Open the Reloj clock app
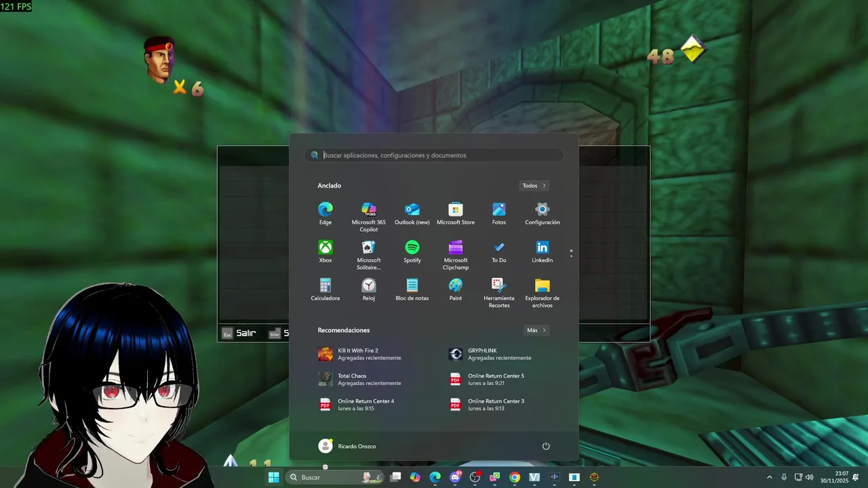 [369, 289]
